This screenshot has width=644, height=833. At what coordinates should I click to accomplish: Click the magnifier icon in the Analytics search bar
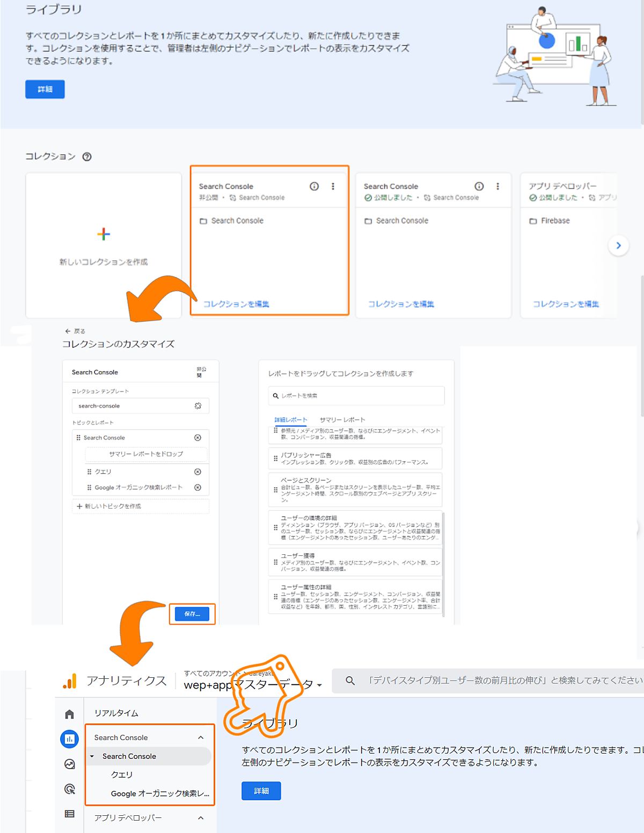350,680
